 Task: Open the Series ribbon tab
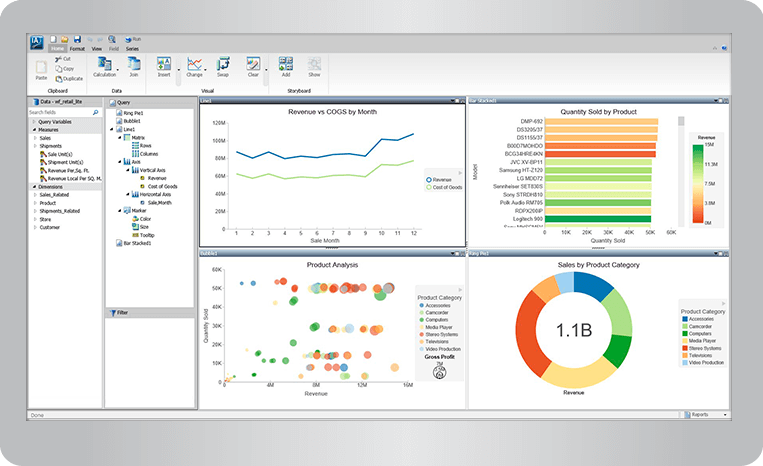coord(132,49)
